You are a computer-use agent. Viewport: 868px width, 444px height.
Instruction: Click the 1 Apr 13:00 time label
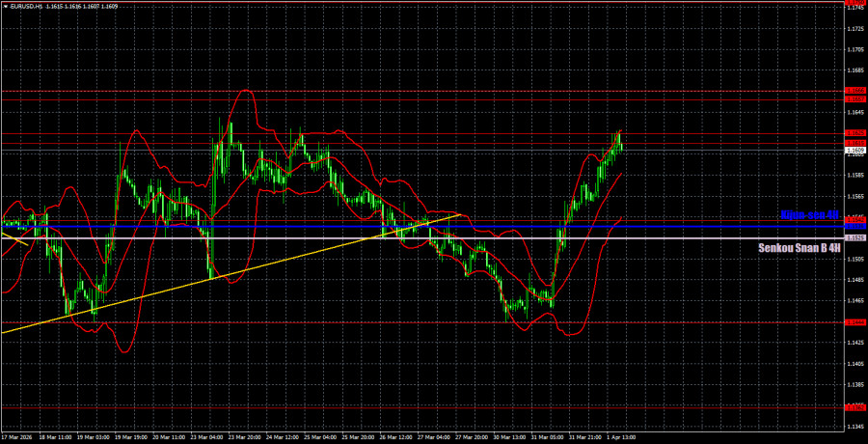click(x=622, y=437)
